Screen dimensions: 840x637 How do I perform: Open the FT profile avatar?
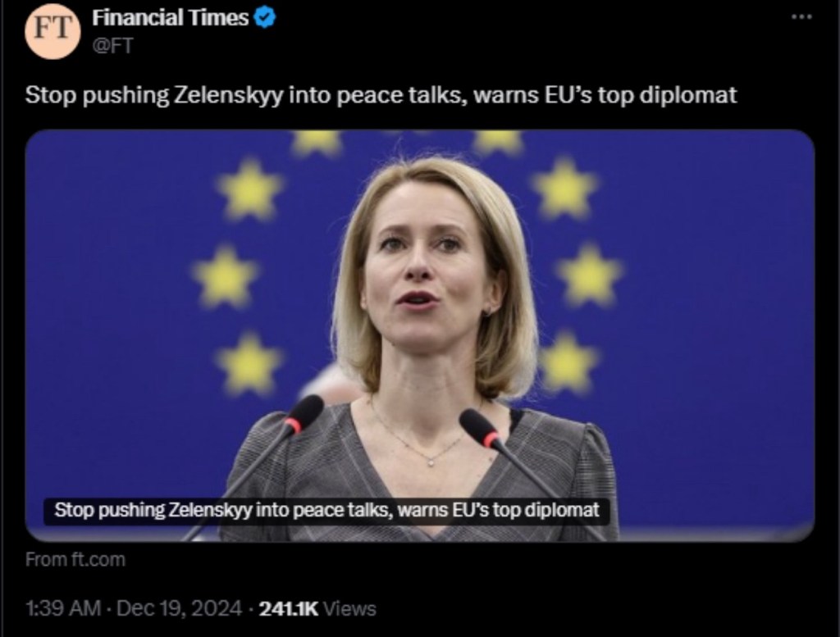52,30
